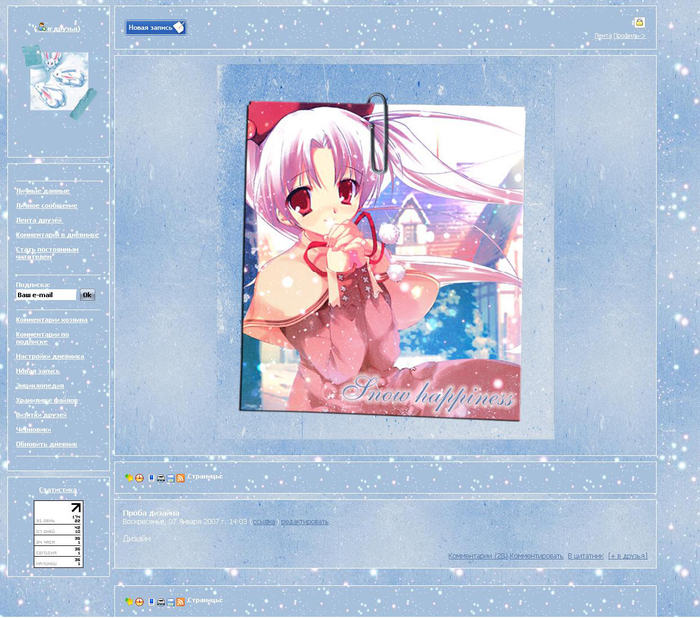Image resolution: width=700 pixels, height=618 pixels.
Task: Open the "Комментарии (28)" link
Action: (478, 556)
